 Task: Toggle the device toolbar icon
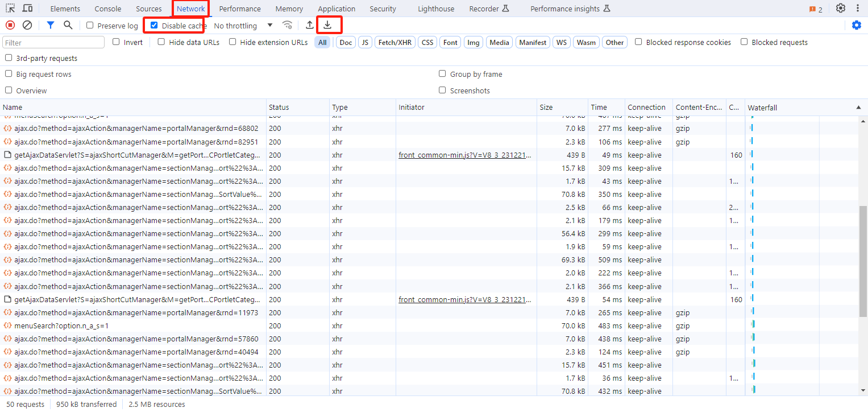tap(27, 9)
